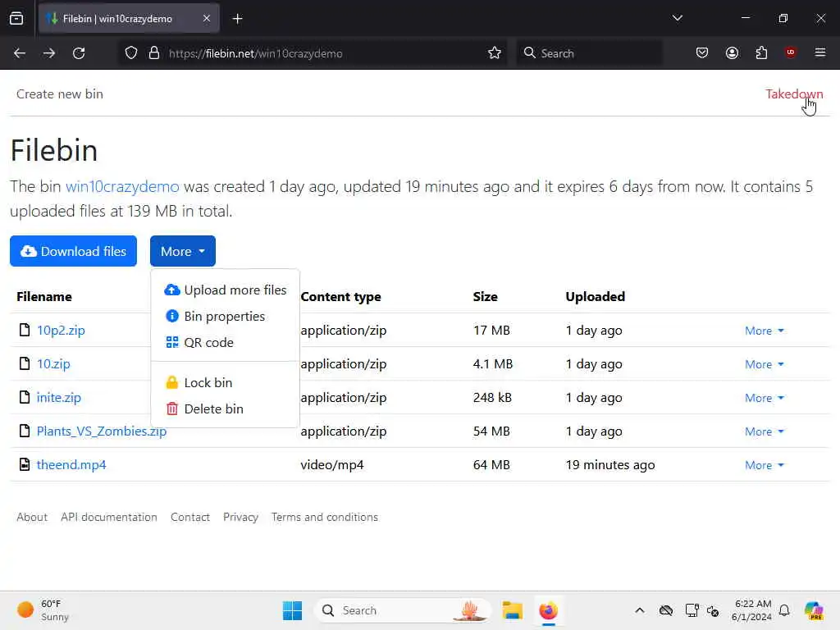Click the 19 minutes ago uploaded cell
The width and height of the screenshot is (840, 630).
click(610, 465)
